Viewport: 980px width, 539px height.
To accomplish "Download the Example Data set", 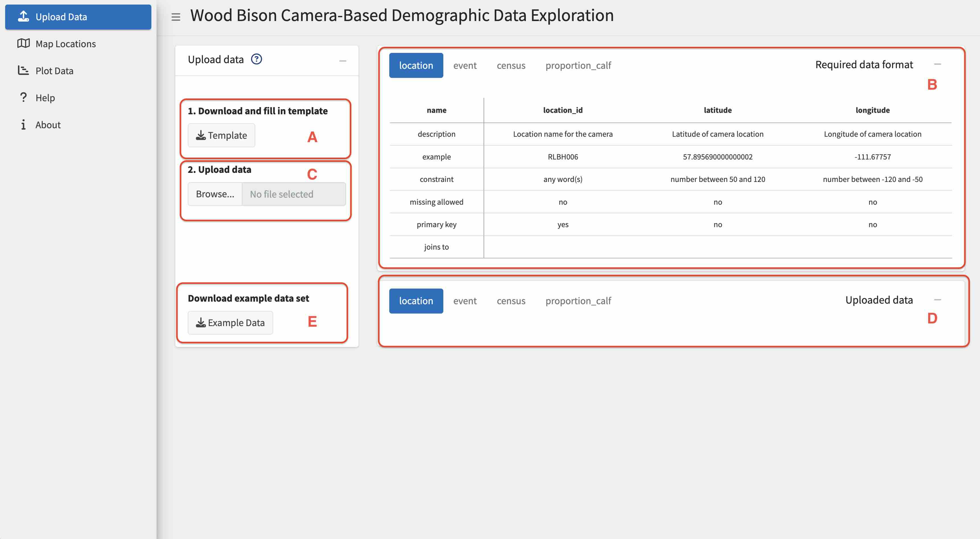I will pyautogui.click(x=230, y=323).
